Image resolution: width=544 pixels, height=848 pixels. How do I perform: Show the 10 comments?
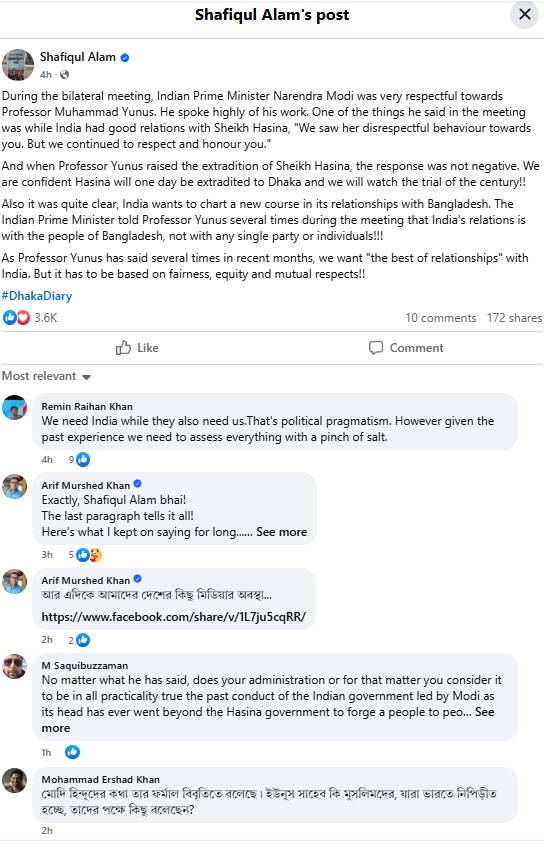pyautogui.click(x=441, y=318)
